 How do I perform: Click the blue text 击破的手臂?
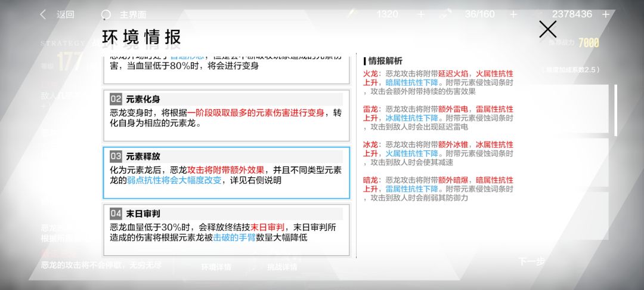(234, 237)
